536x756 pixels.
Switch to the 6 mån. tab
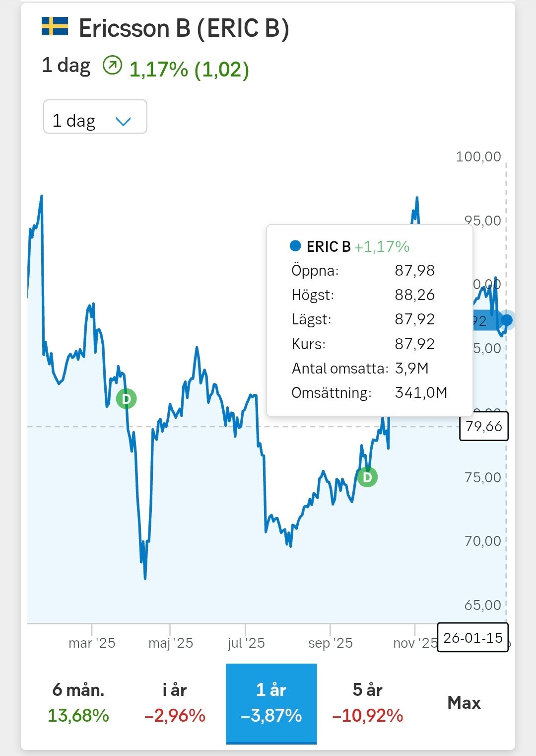coord(78,702)
